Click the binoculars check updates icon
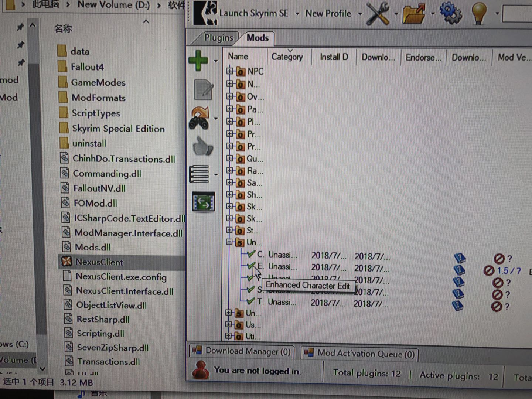 (199, 118)
